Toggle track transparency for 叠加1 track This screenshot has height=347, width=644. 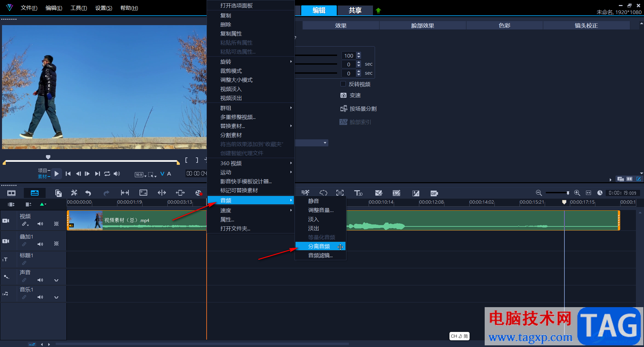(56, 244)
